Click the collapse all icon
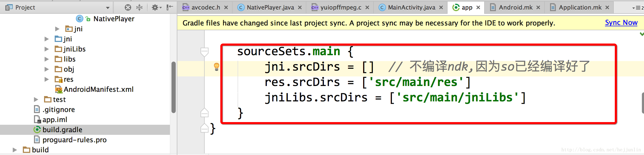 tap(139, 7)
